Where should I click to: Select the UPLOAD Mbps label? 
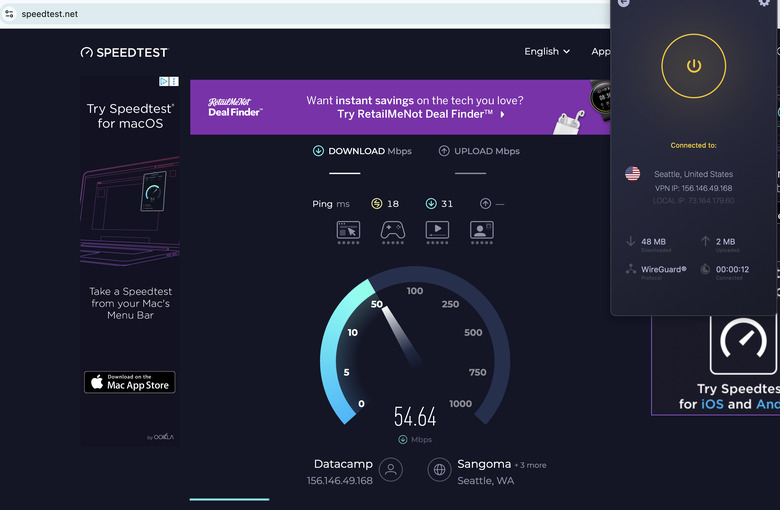(487, 151)
